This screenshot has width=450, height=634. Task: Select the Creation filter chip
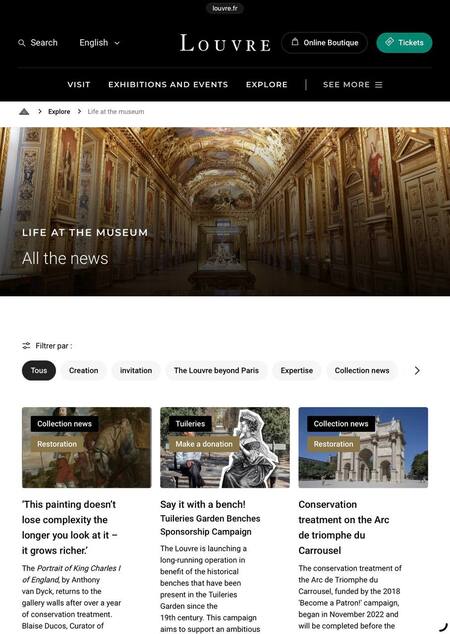(83, 370)
